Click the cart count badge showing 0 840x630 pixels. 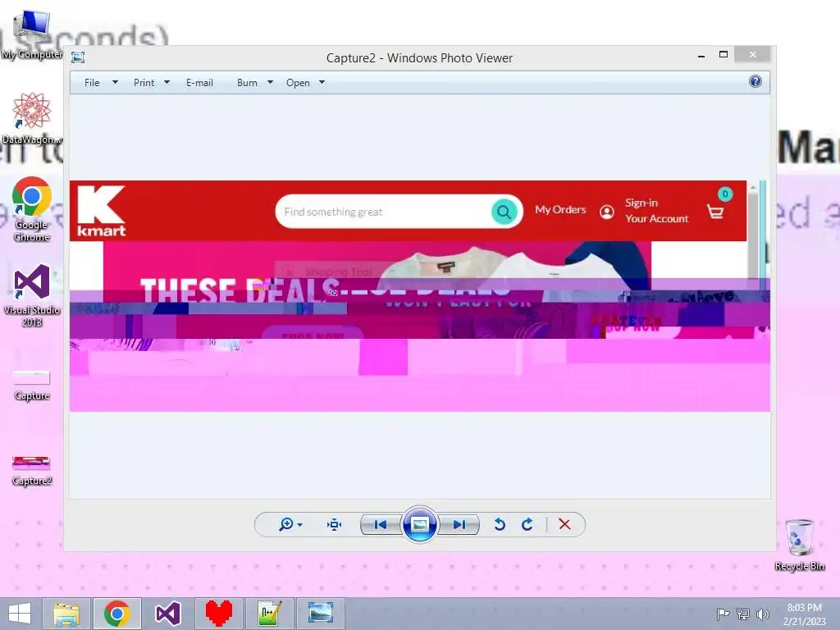click(x=725, y=194)
